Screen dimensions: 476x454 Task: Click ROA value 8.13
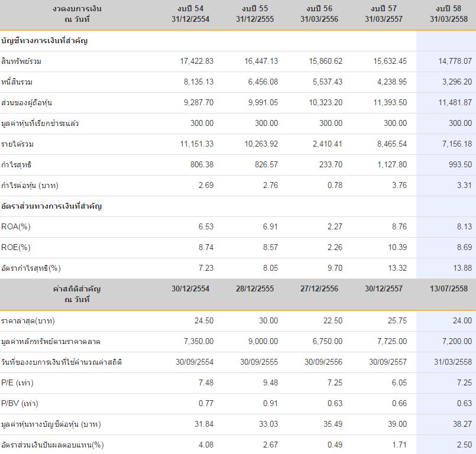(x=464, y=226)
